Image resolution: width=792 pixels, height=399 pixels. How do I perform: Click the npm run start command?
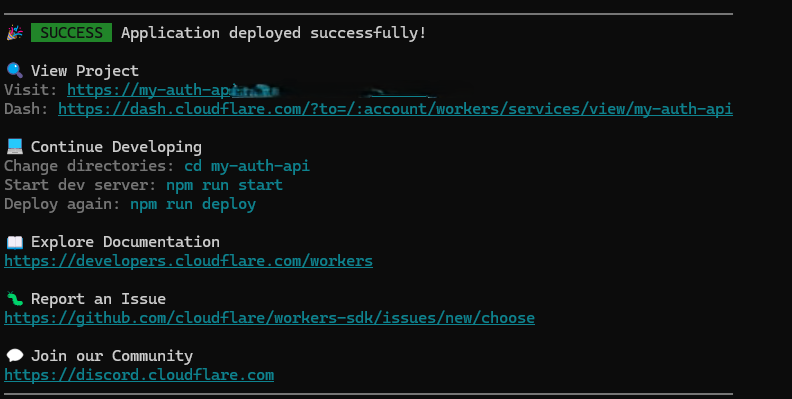pos(224,185)
